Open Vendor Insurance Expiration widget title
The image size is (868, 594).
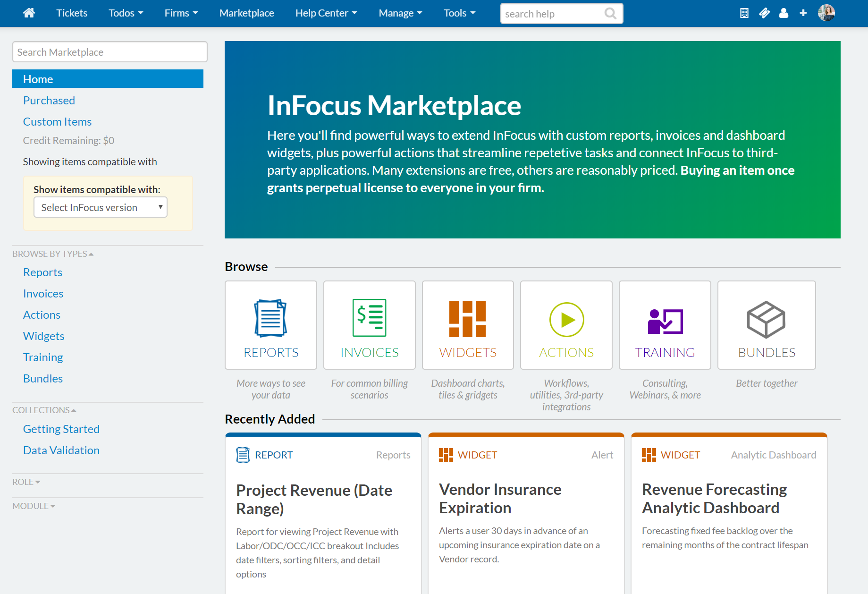coord(500,499)
